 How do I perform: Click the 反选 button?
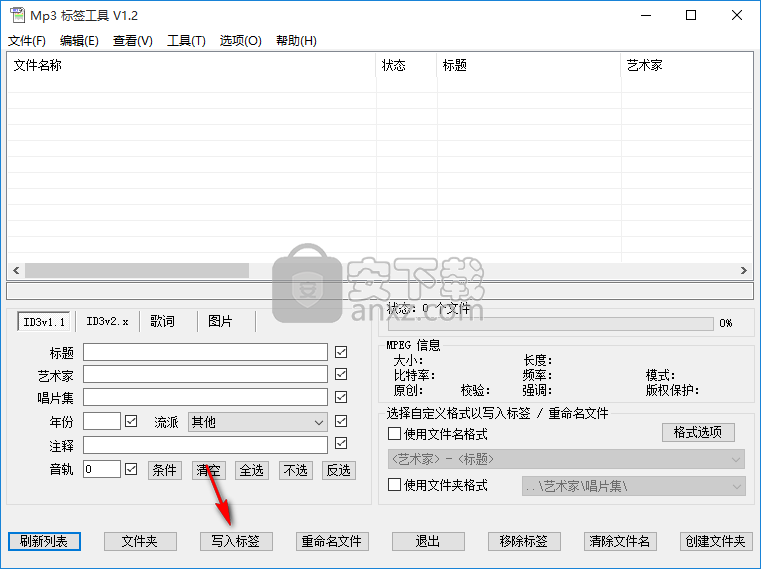[339, 470]
